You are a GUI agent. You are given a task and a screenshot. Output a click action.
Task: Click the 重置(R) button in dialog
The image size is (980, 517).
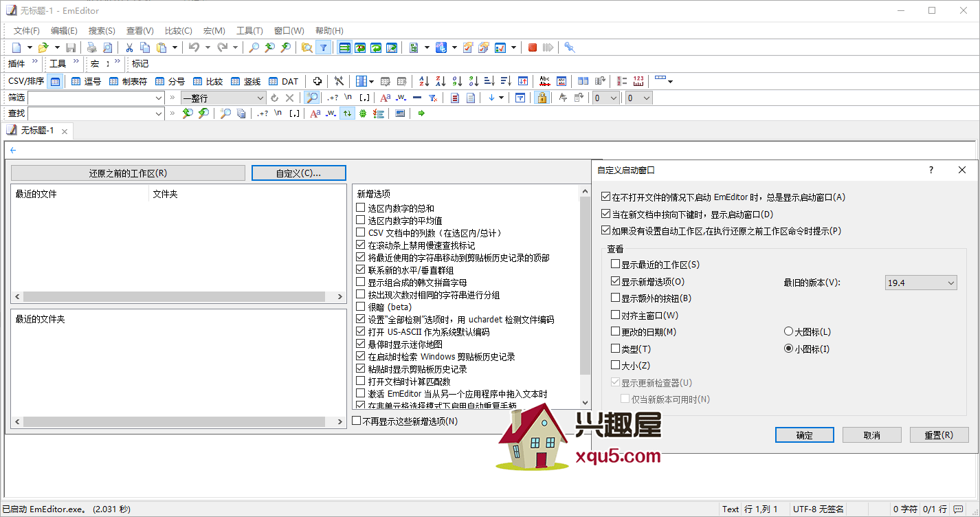[939, 435]
